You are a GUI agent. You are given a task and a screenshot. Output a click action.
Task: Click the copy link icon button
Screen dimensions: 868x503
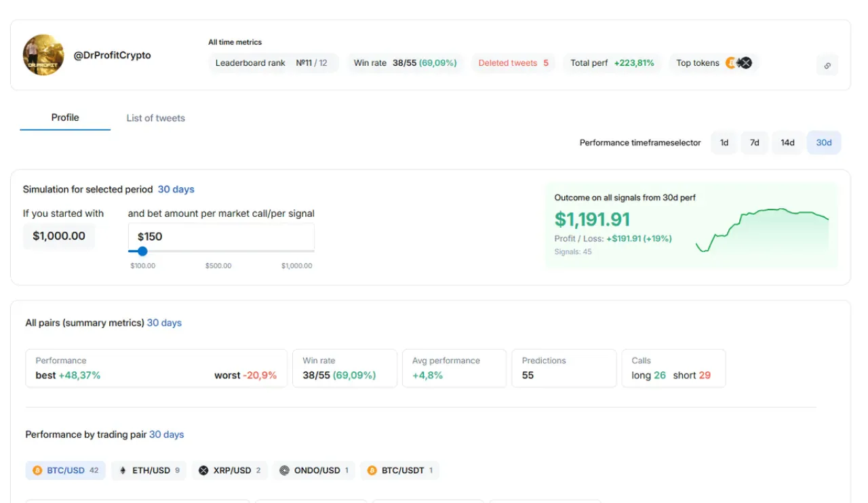(827, 65)
